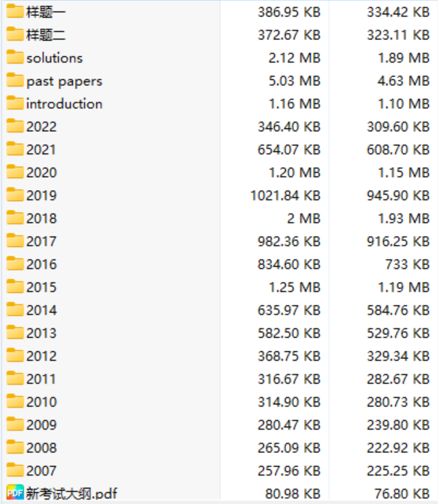Select the 2021 folder name
438x504 pixels.
41,149
